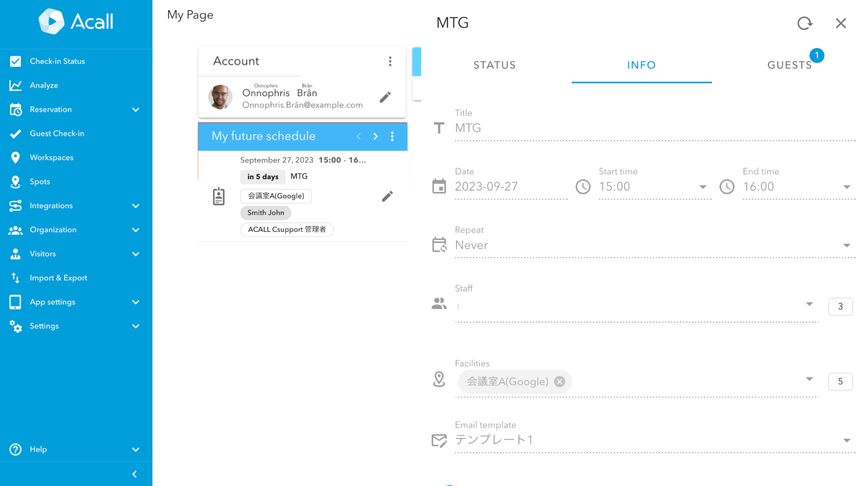Click the user avatar photo
Viewport: 868px width, 486px height.
tap(220, 97)
